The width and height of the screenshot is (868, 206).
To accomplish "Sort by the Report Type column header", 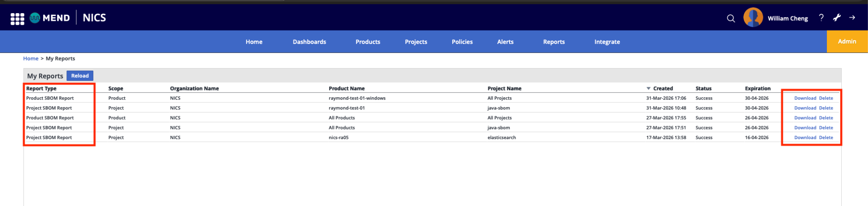I will coord(41,88).
